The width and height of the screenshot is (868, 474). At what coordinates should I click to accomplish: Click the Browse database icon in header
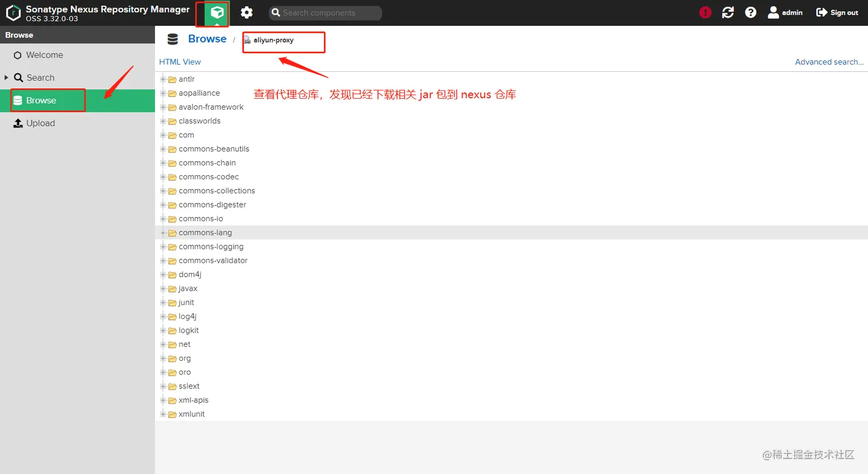(173, 39)
